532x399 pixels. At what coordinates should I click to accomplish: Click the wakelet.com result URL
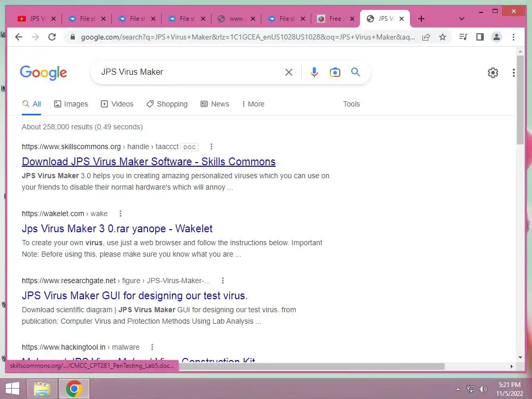(x=64, y=214)
